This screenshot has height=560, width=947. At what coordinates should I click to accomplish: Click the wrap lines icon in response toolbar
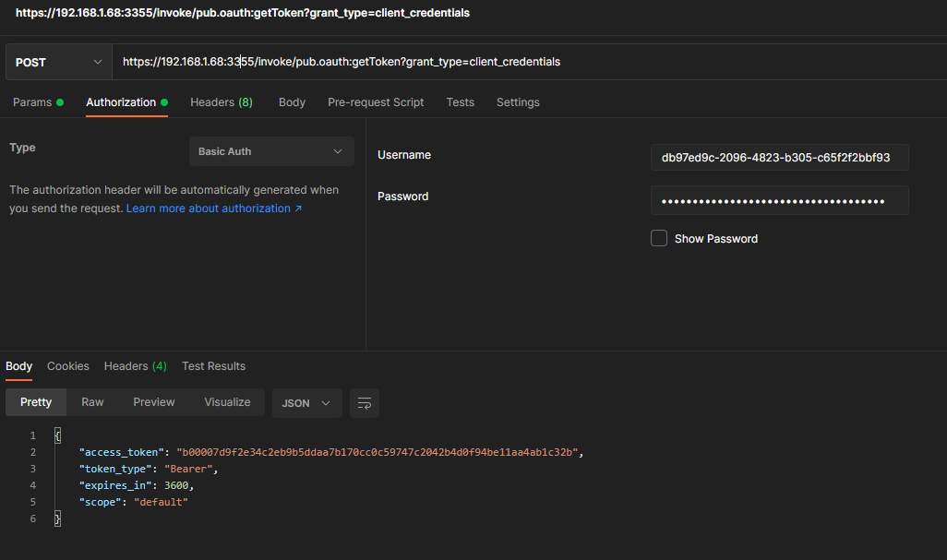[365, 403]
